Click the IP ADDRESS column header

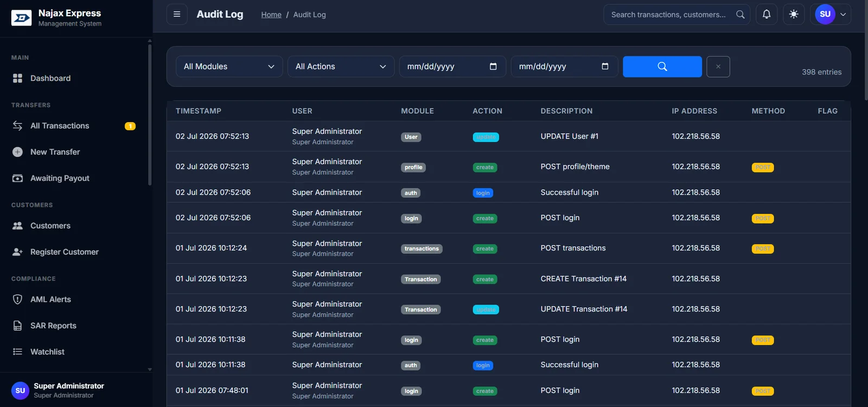694,111
